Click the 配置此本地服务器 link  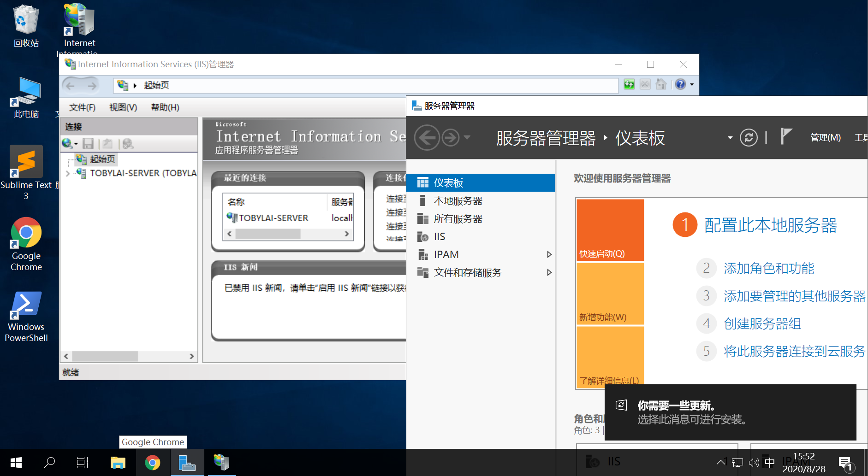pyautogui.click(x=770, y=225)
